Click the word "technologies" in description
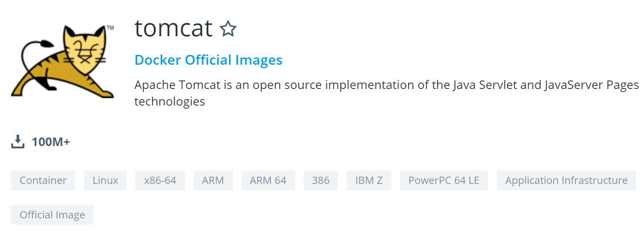644x232 pixels. (x=170, y=102)
